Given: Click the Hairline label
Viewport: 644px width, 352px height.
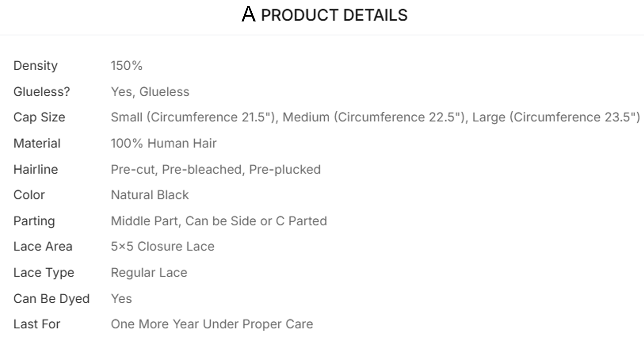Looking at the screenshot, I should pos(35,170).
